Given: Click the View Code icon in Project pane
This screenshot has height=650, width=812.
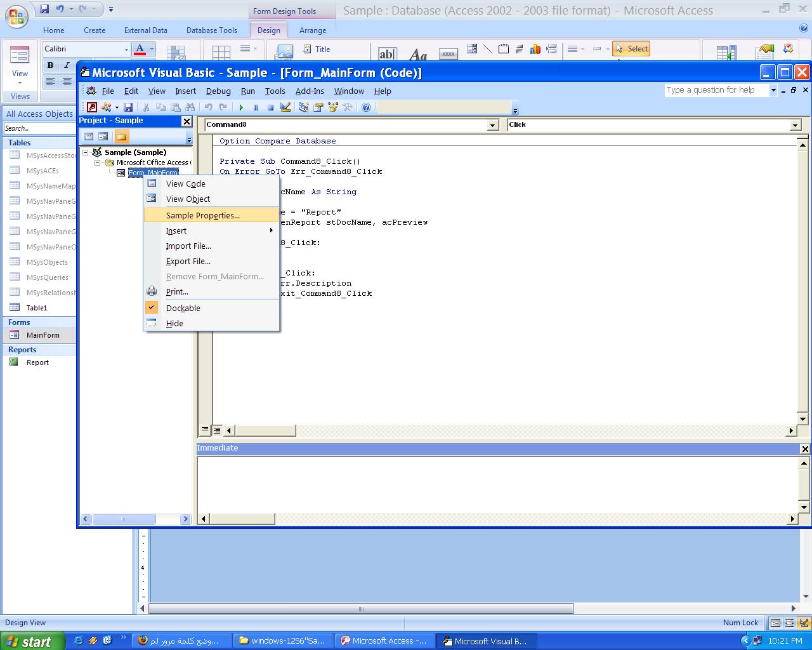Looking at the screenshot, I should [89, 136].
